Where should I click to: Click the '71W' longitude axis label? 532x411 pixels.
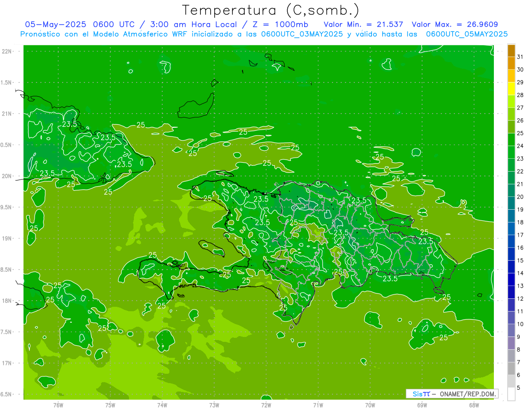318,405
